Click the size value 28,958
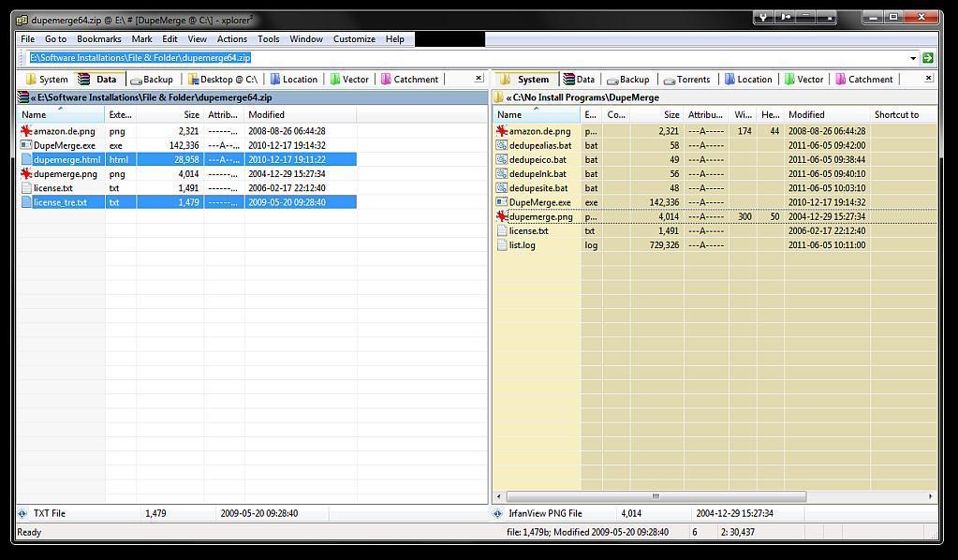 (186, 160)
